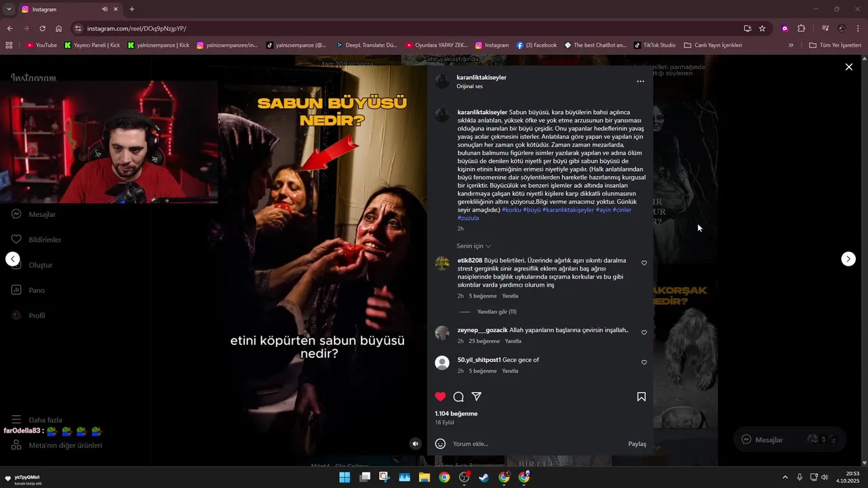
Task: Expand the Senin için comment sort dropdown
Action: 473,246
